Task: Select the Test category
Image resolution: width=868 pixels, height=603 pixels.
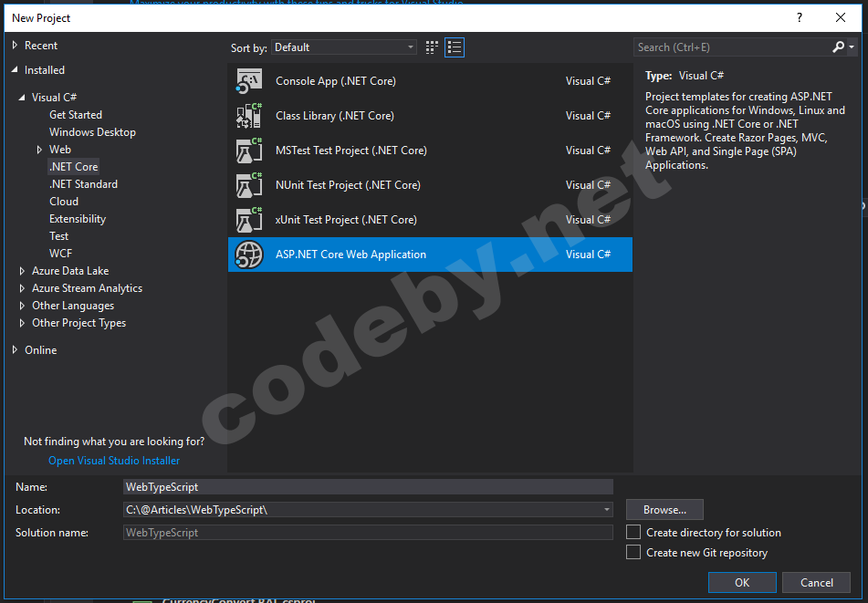Action: click(58, 236)
